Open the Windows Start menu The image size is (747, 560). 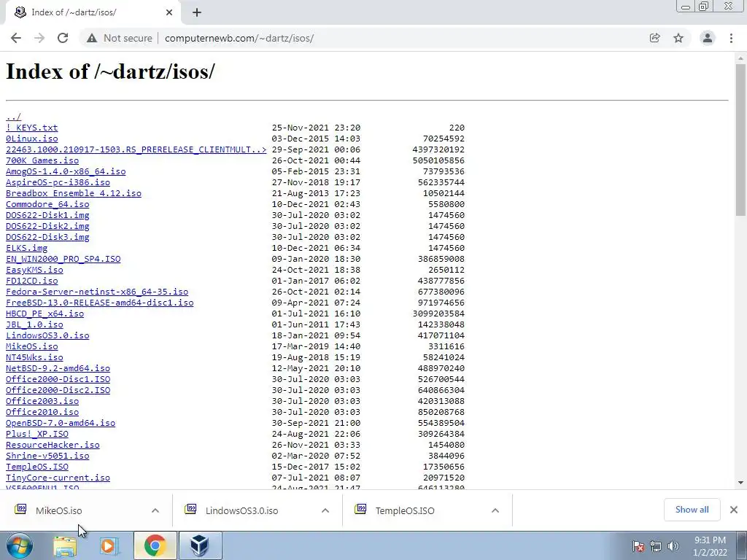19,545
